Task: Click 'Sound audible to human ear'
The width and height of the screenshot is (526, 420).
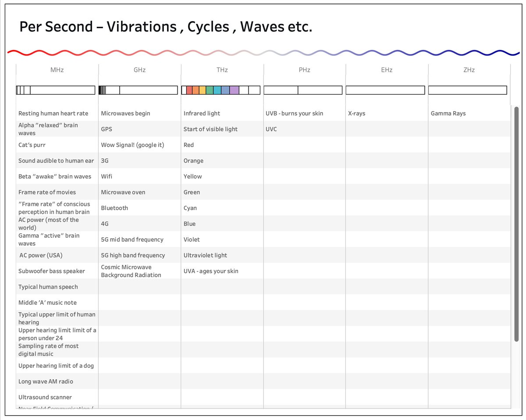Action: tap(56, 161)
